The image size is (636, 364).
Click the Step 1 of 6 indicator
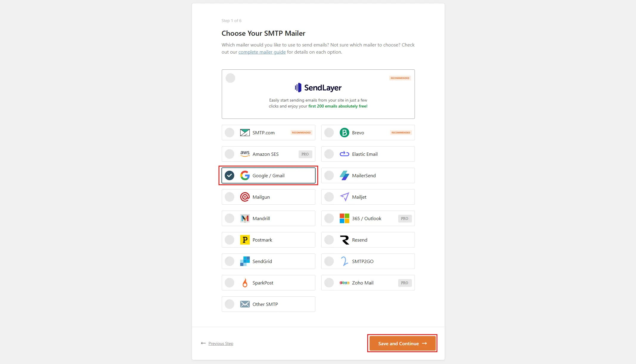(x=231, y=21)
